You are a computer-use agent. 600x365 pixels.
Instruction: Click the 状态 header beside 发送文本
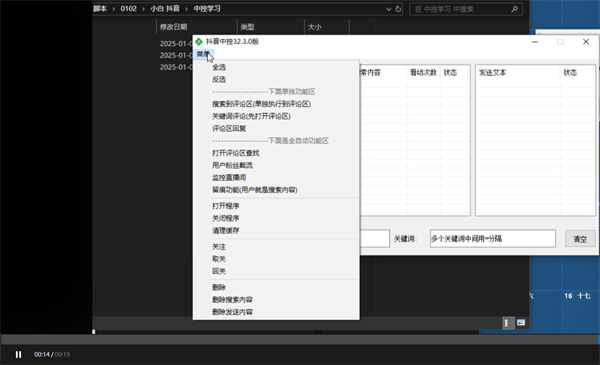coord(570,73)
